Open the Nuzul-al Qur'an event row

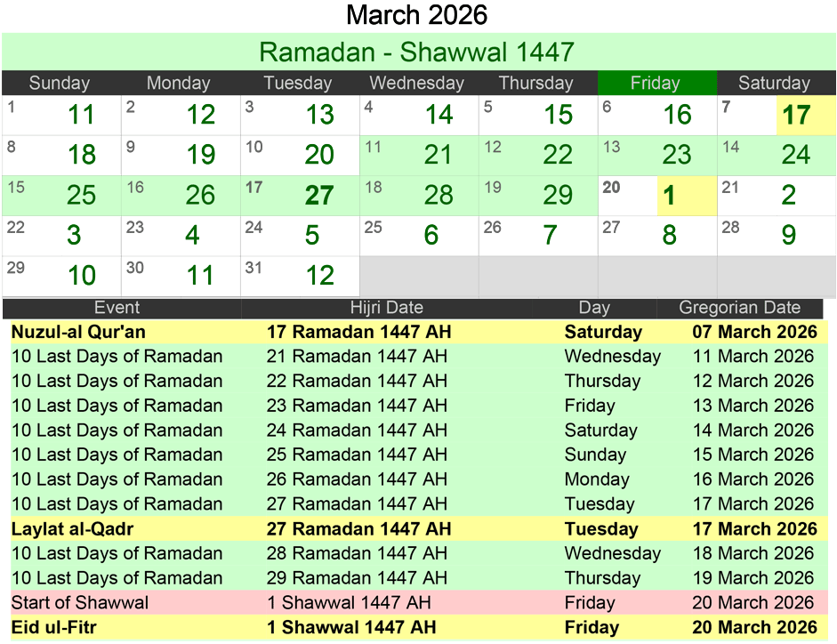tap(78, 333)
